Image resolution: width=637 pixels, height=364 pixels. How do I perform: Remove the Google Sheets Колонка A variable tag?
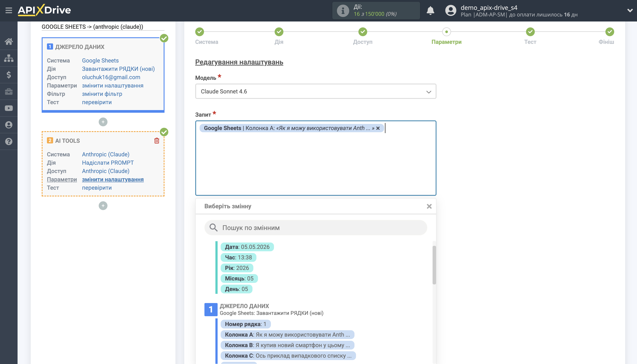coord(378,128)
